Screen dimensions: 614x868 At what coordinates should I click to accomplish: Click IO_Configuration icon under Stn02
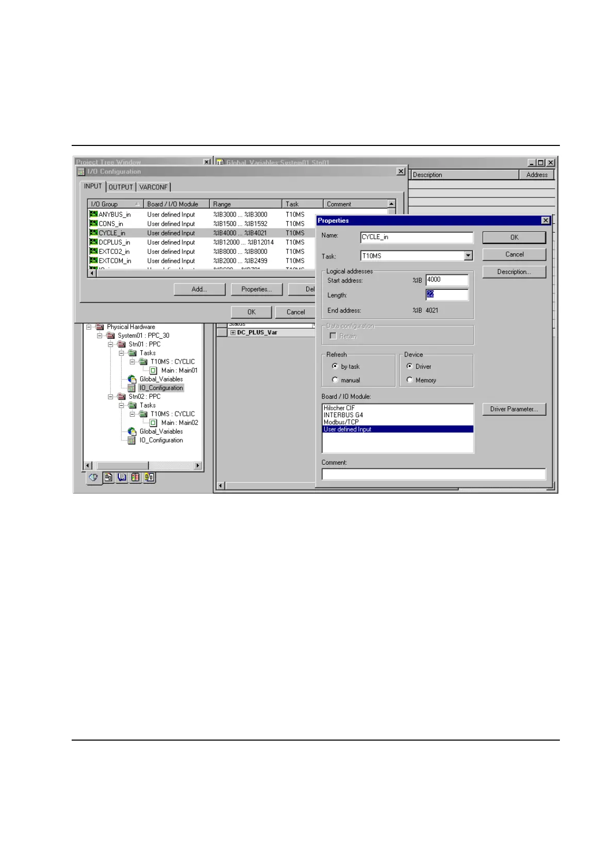(x=131, y=440)
